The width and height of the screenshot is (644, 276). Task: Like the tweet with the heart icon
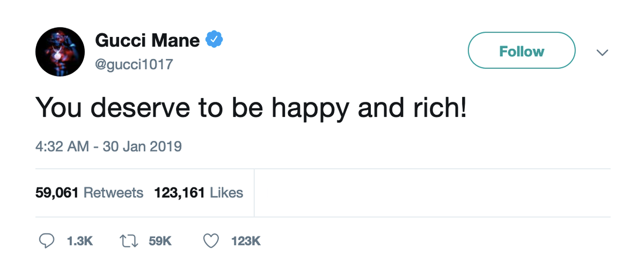tap(211, 242)
